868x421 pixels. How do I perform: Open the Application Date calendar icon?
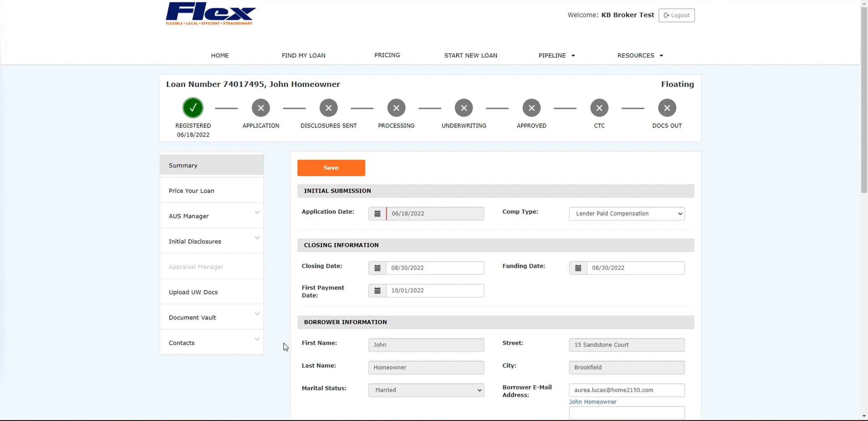tap(377, 214)
